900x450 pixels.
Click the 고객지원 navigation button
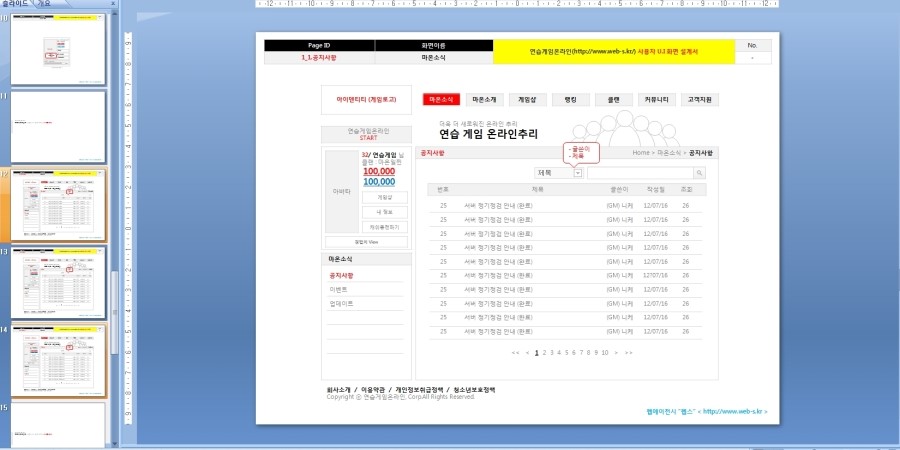point(700,100)
